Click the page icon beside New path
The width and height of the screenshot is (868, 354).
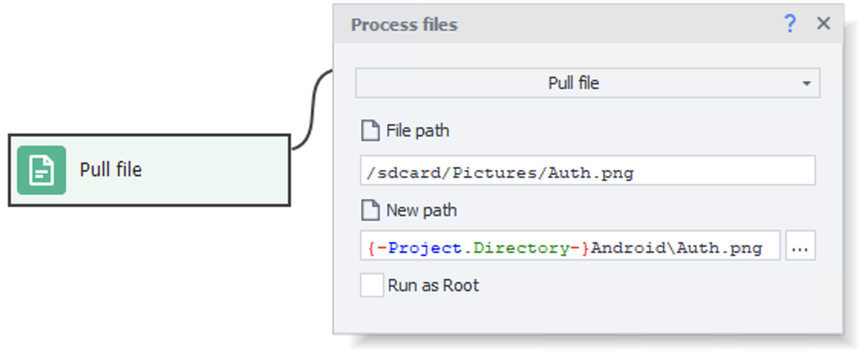tap(370, 210)
